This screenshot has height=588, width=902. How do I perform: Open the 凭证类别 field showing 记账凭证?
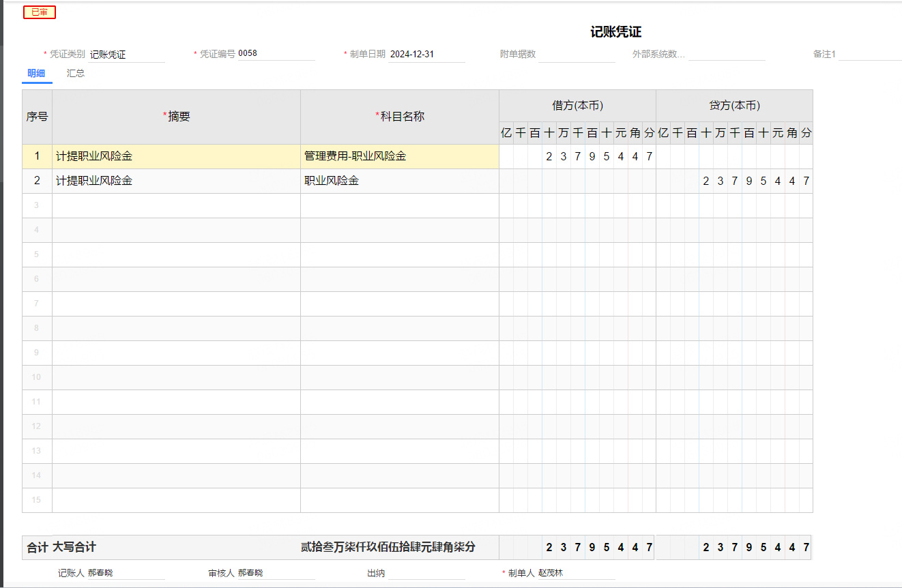pyautogui.click(x=126, y=55)
